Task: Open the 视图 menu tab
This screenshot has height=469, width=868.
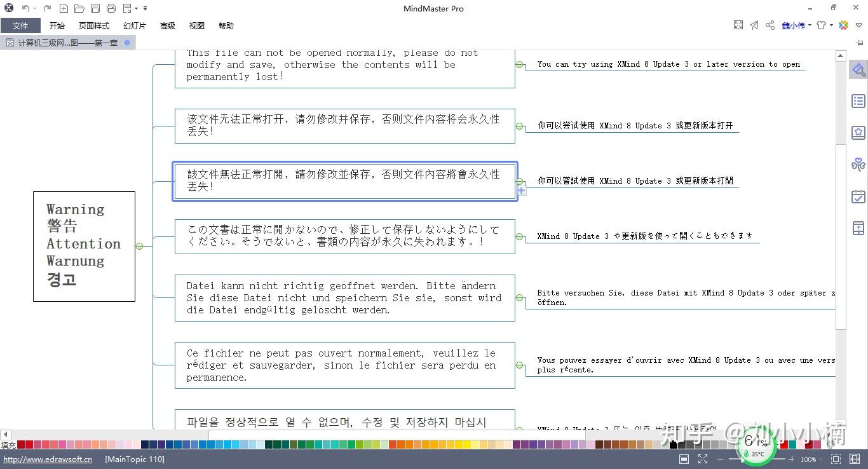Action: click(x=196, y=25)
